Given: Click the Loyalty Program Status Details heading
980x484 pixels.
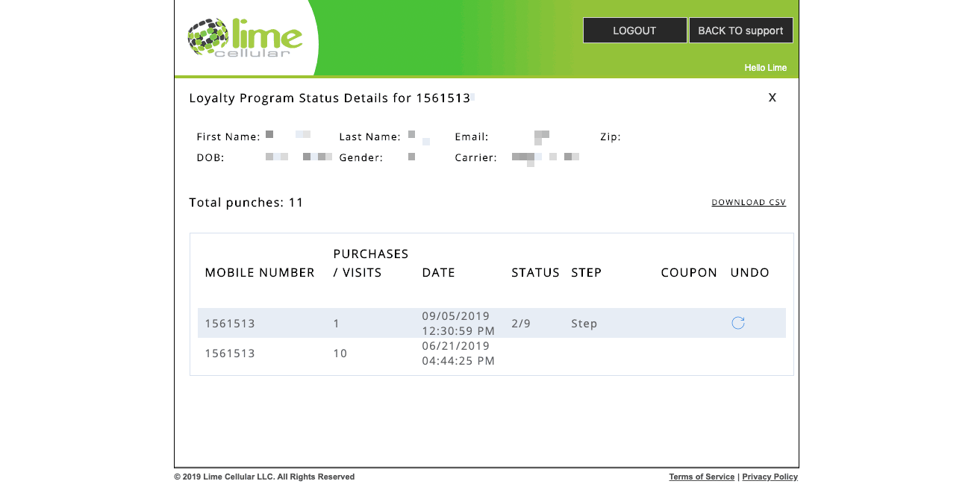Looking at the screenshot, I should [x=330, y=98].
